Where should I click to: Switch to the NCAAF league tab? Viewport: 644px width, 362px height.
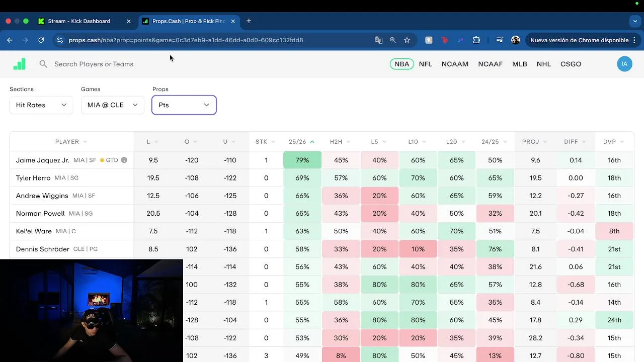coord(490,64)
